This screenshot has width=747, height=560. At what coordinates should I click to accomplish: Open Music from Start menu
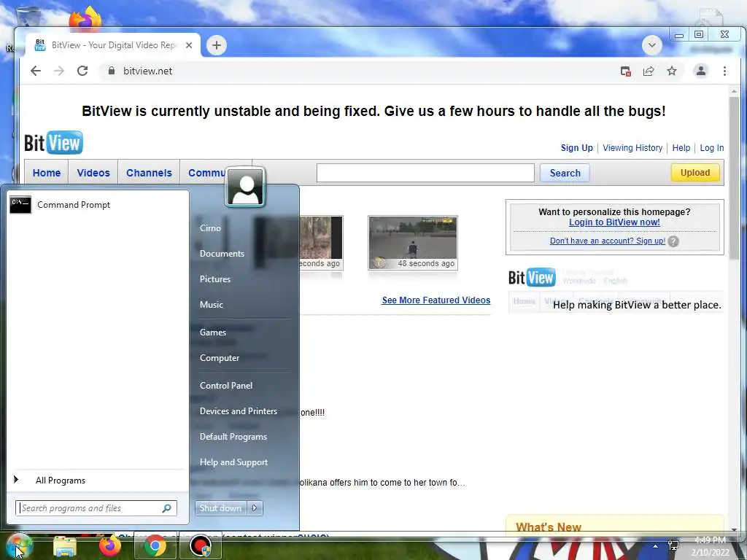coord(211,305)
